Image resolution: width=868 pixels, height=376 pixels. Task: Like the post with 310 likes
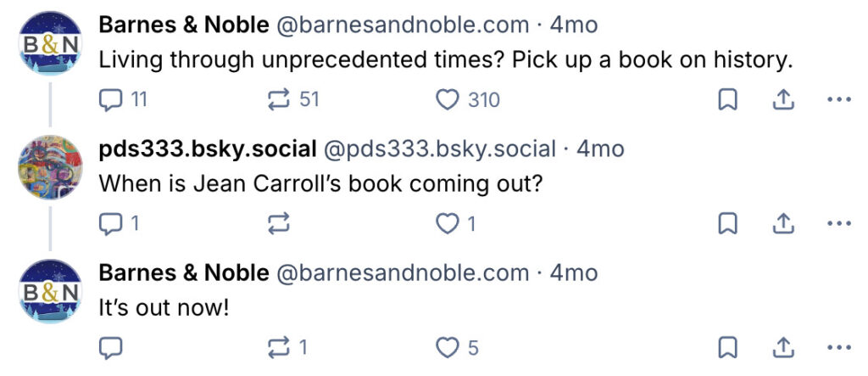[x=447, y=100]
